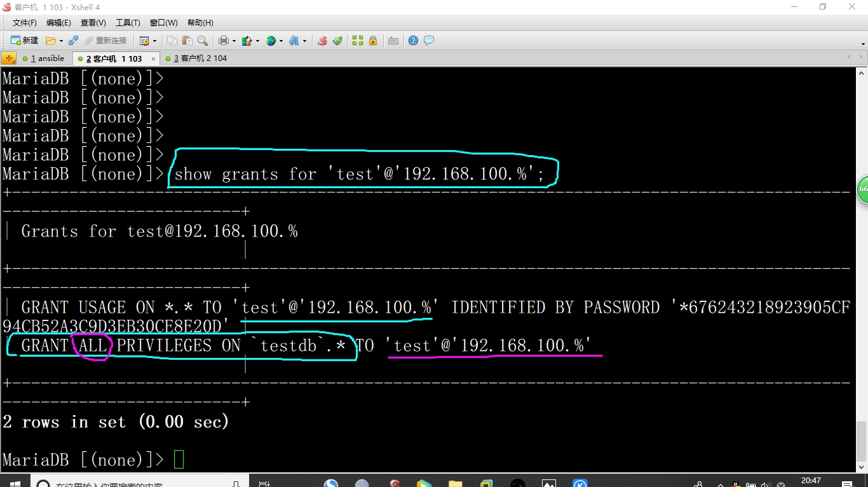Image resolution: width=868 pixels, height=487 pixels.
Task: Open the 编辑(E) menu
Action: pyautogui.click(x=58, y=23)
